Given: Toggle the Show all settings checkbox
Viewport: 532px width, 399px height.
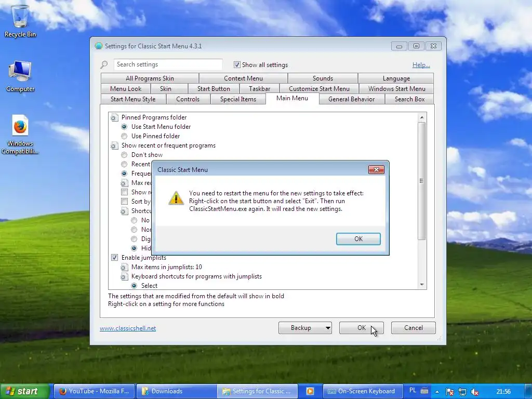Looking at the screenshot, I should [237, 65].
